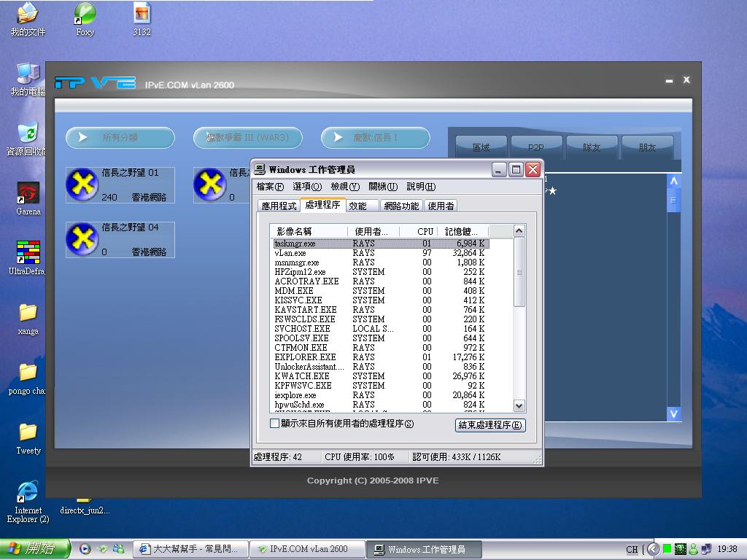Switch to the 網路功能 tab

pyautogui.click(x=401, y=206)
